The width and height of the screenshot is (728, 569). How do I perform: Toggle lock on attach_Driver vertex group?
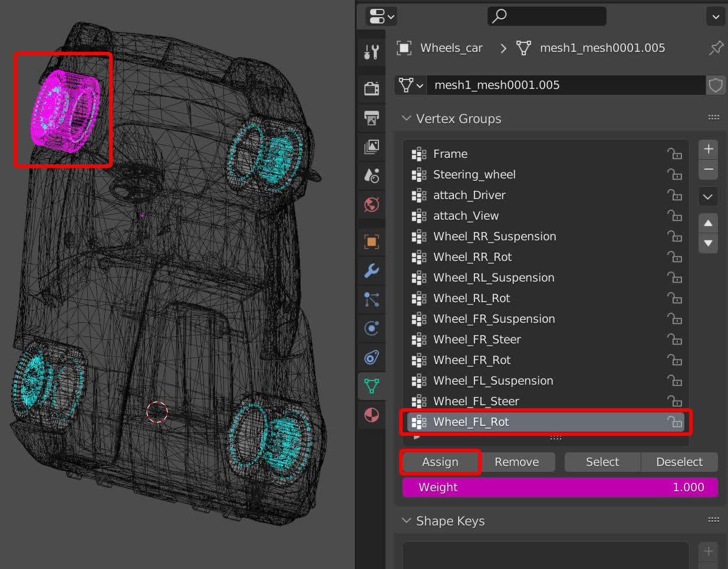[x=674, y=195]
